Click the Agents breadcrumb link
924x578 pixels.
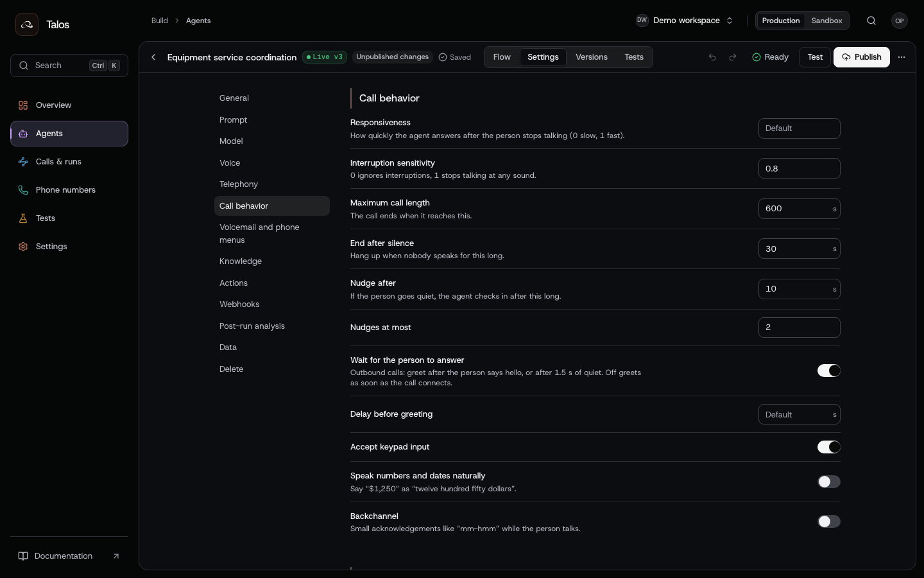tap(198, 21)
